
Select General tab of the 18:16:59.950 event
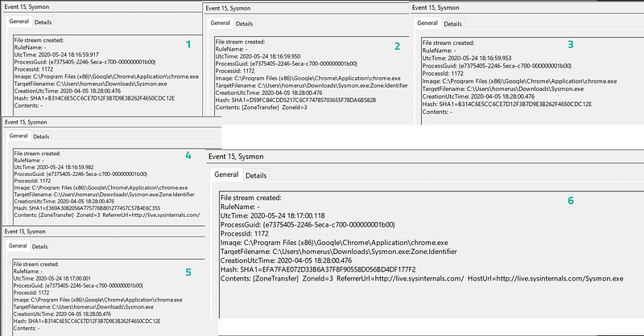point(220,23)
